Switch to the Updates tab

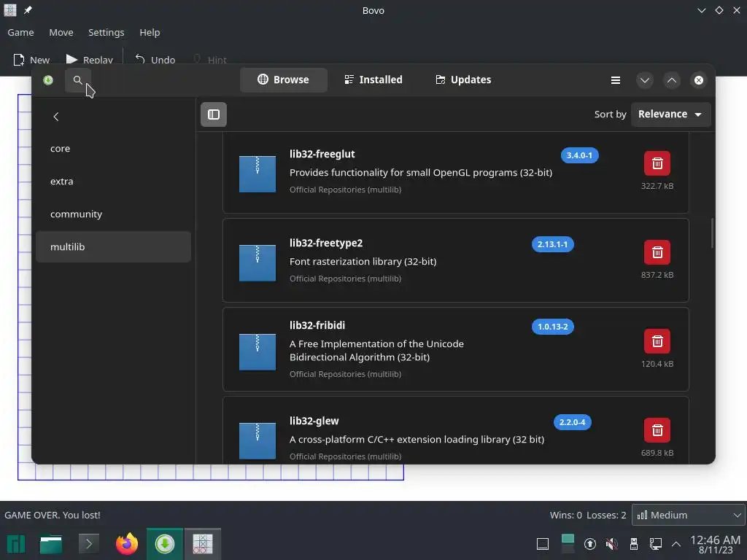[x=463, y=79]
